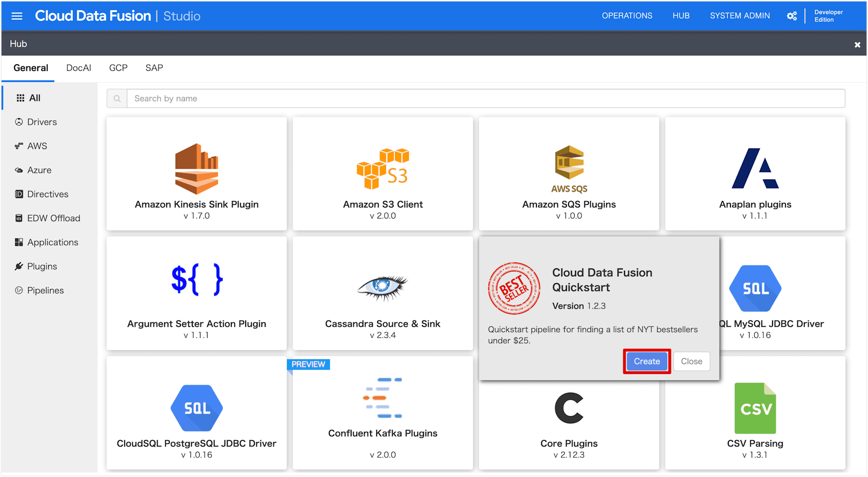Click the Pipelines category icon
The width and height of the screenshot is (868, 477).
pos(19,291)
